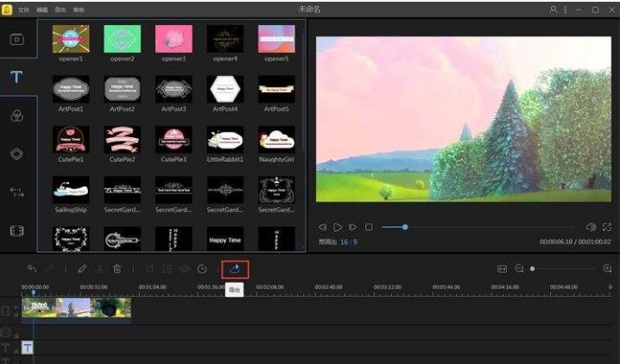Open the Filters tab in left sidebar

16,116
